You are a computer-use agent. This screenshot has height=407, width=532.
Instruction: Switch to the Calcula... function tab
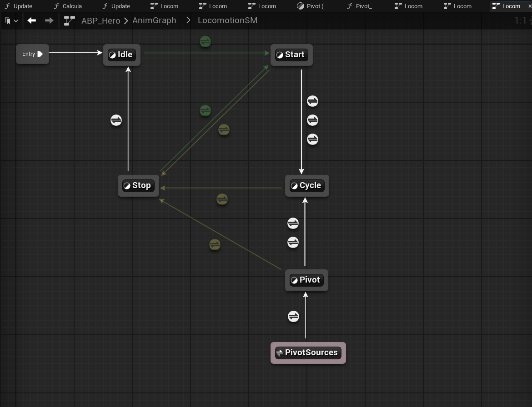click(x=70, y=6)
